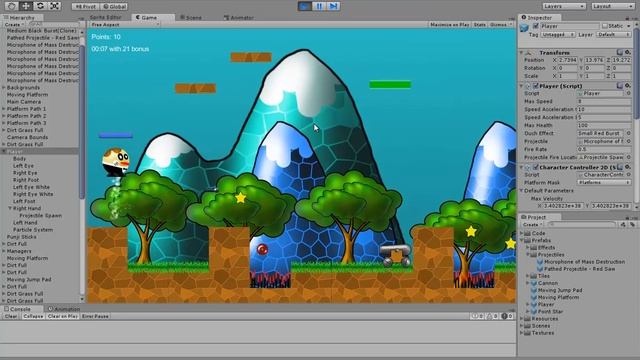Open Transform component gear menu
Image resolution: width=640 pixels, height=360 pixels.
tap(628, 52)
